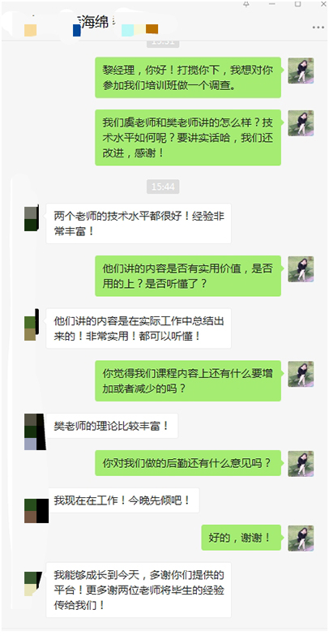Click contact avatar beside 樊老师的理论 message
Screen dimensions: 329x644
click(x=35, y=431)
